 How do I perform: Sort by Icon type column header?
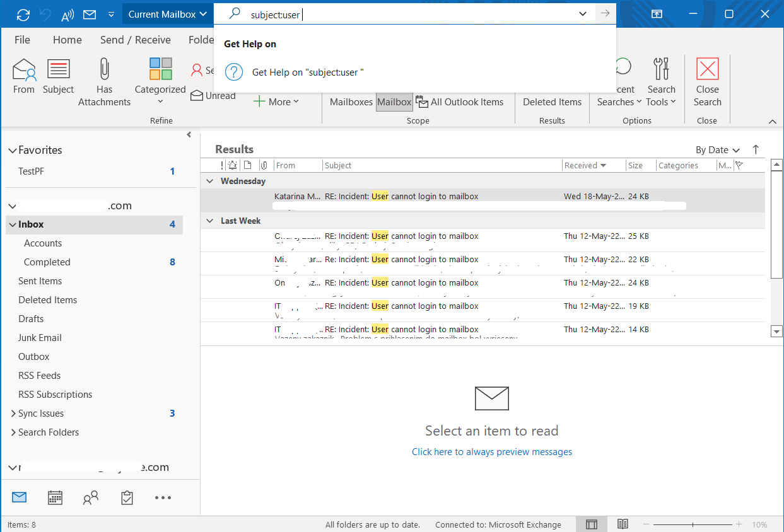(x=248, y=166)
